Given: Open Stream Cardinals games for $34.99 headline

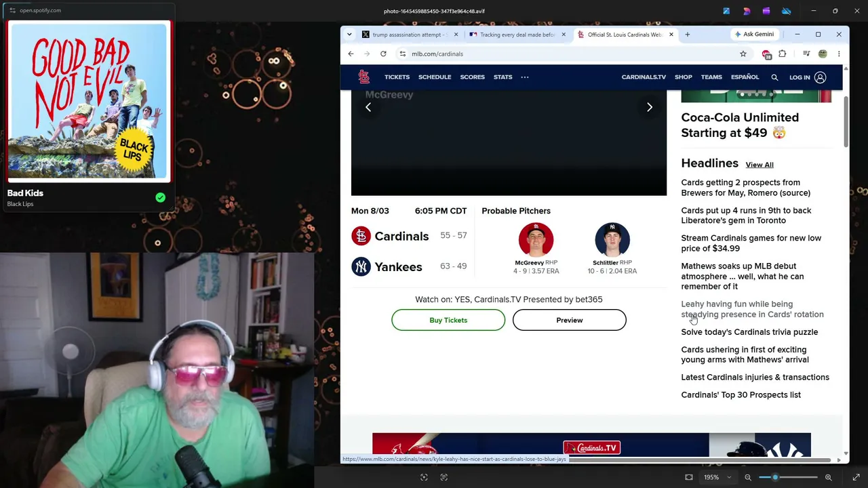Looking at the screenshot, I should [751, 243].
